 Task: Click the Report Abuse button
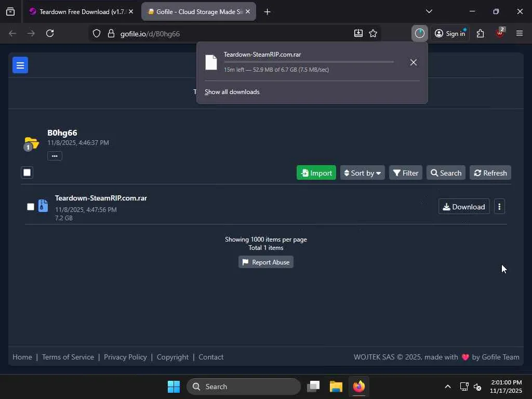coord(265,262)
